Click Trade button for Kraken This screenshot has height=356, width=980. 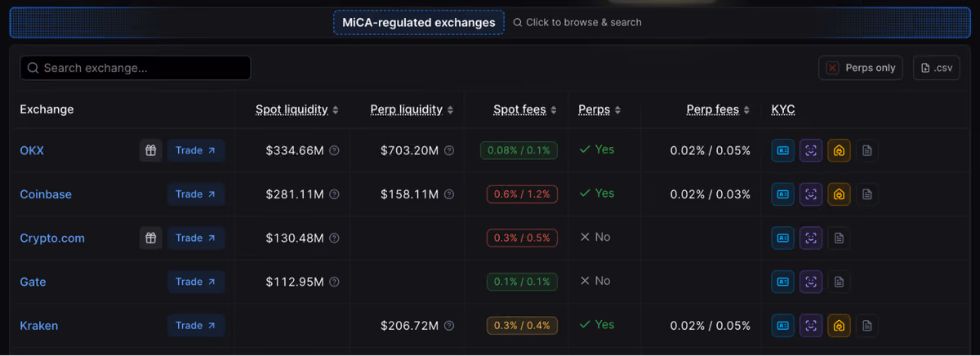pyautogui.click(x=196, y=326)
